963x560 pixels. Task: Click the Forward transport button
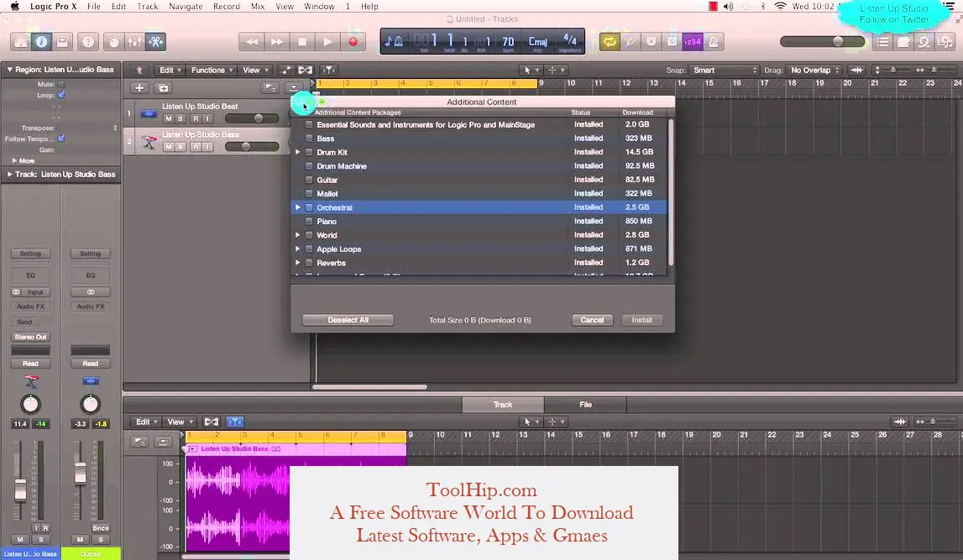click(x=277, y=42)
